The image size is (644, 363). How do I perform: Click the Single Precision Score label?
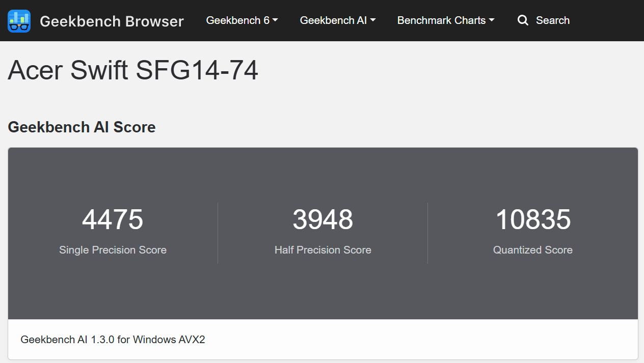(x=113, y=250)
